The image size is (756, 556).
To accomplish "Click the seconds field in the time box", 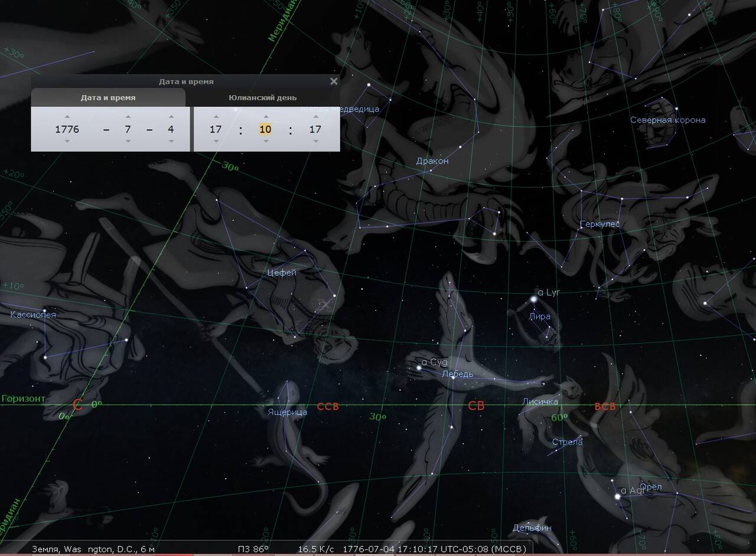I will pyautogui.click(x=315, y=129).
